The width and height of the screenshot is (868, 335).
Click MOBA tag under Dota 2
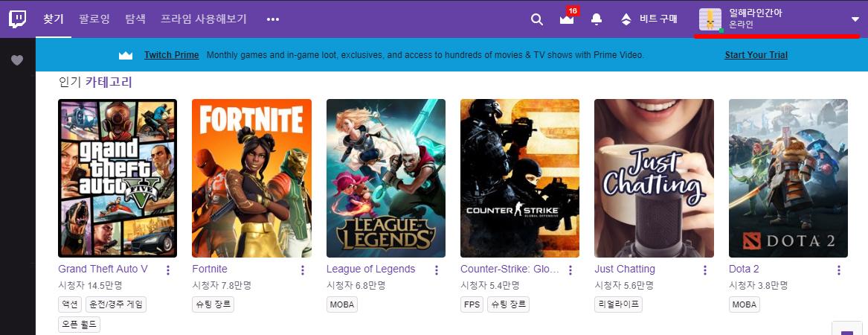click(x=745, y=304)
